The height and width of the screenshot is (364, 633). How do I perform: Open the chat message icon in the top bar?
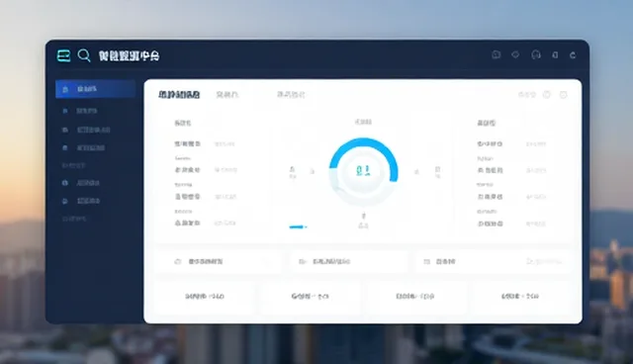497,54
